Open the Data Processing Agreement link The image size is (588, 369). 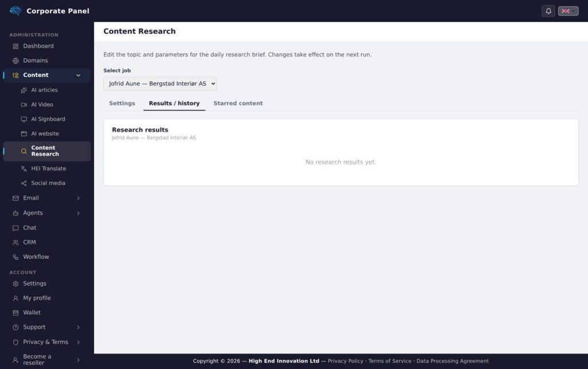tap(452, 361)
